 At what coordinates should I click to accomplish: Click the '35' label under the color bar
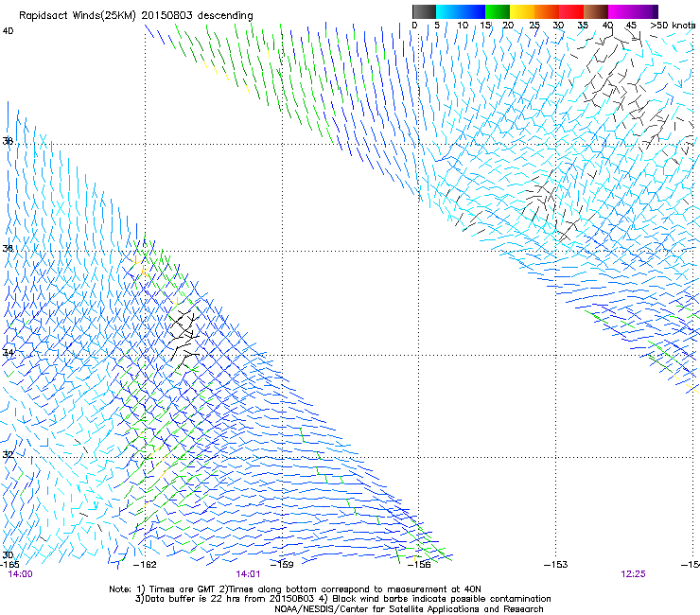[x=583, y=26]
